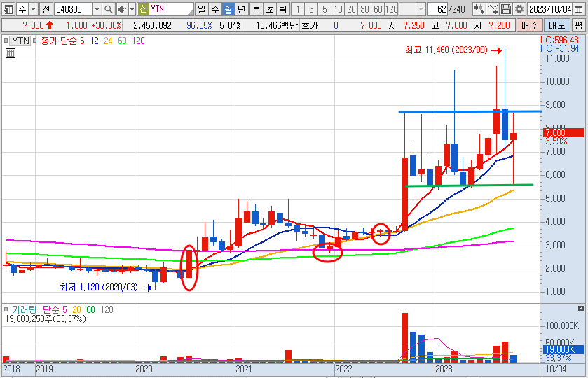The width and height of the screenshot is (588, 378).
Task: Open the calendar date picker icon
Action: tap(579, 9)
